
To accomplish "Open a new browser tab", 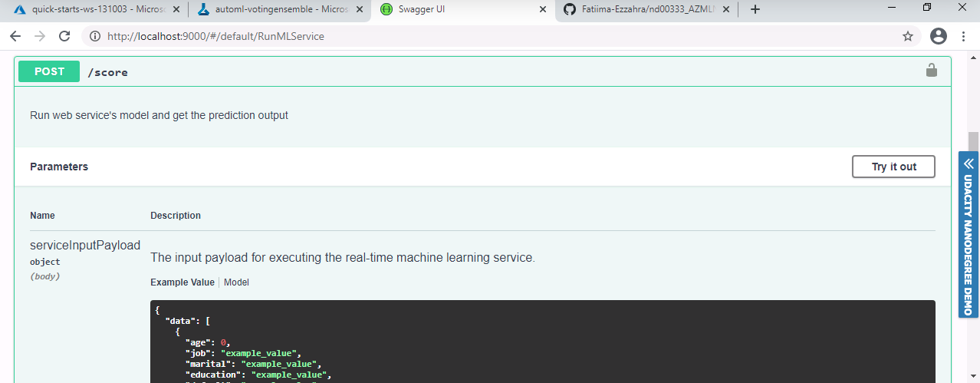I will tap(755, 9).
